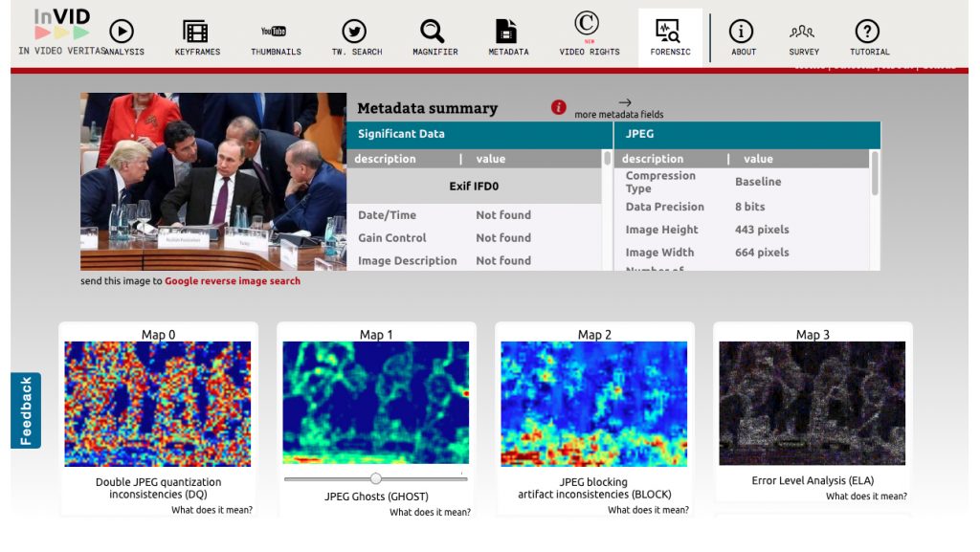Adjust the JPEG Ghosts slider handle

tap(375, 478)
